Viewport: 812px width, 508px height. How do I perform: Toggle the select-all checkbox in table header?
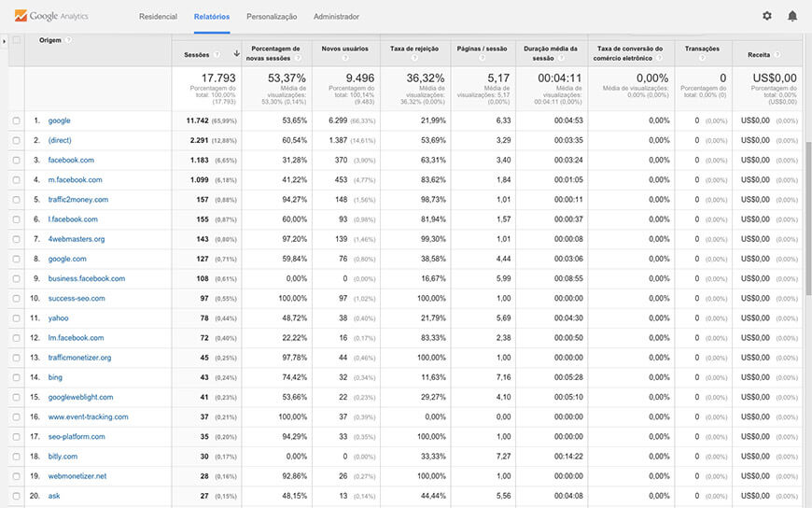16,40
